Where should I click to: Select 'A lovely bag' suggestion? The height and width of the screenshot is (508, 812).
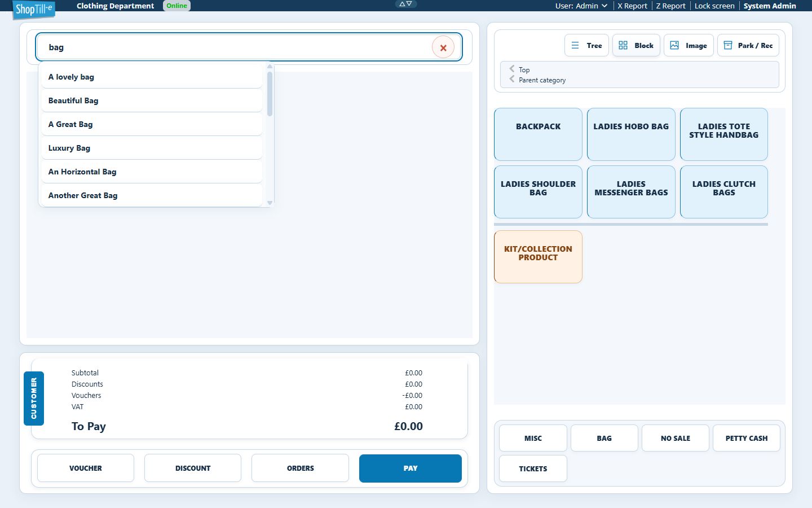tap(152, 77)
